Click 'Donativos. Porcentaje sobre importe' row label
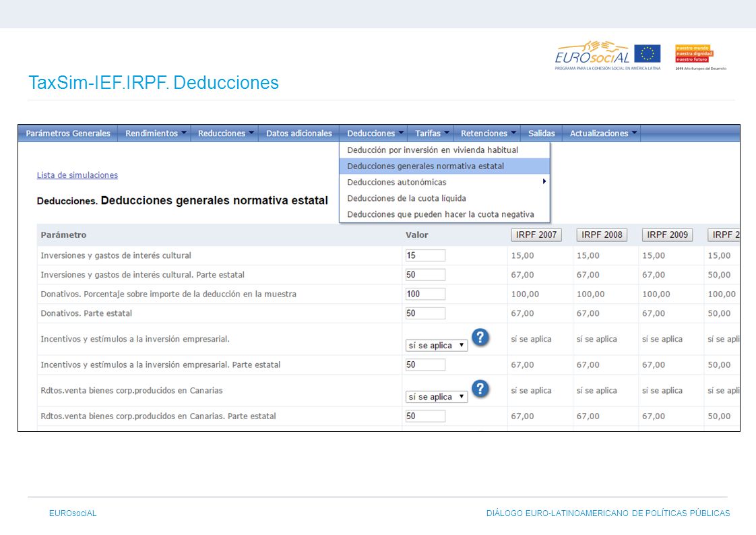The height and width of the screenshot is (535, 756). pyautogui.click(x=168, y=294)
